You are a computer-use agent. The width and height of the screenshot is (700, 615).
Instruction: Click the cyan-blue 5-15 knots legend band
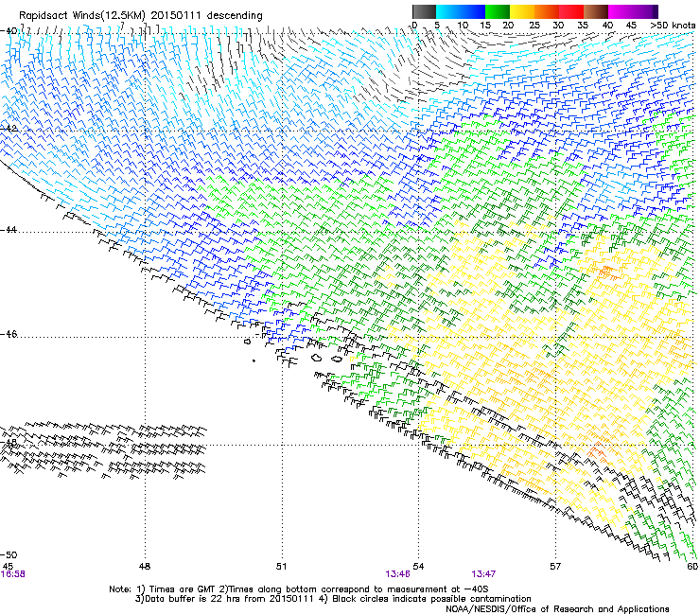point(461,11)
